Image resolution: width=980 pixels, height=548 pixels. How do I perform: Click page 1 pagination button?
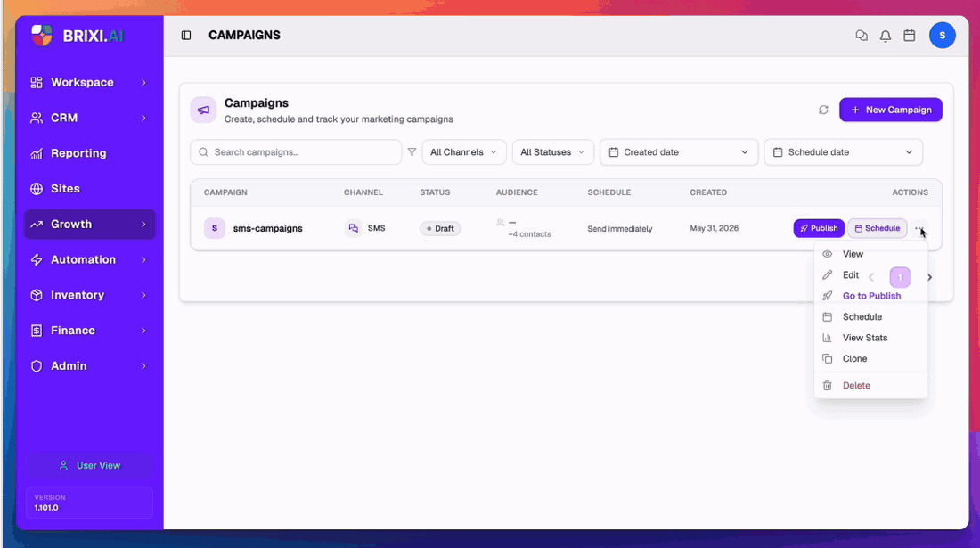900,277
